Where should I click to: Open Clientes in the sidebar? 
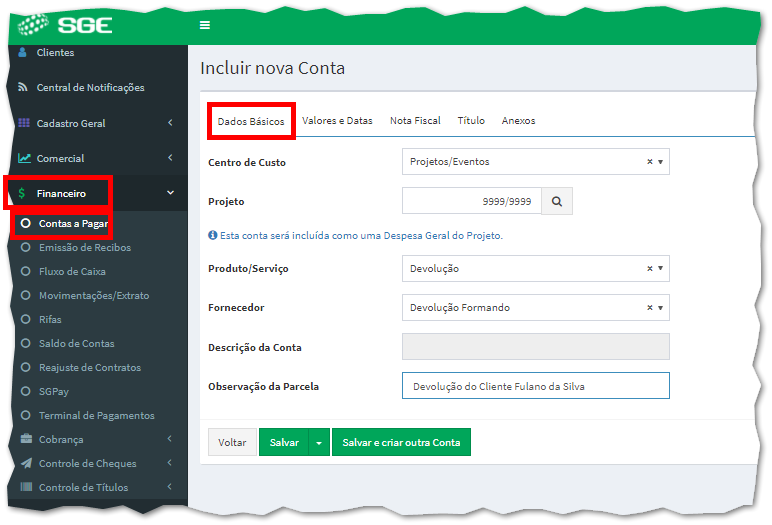click(x=55, y=53)
